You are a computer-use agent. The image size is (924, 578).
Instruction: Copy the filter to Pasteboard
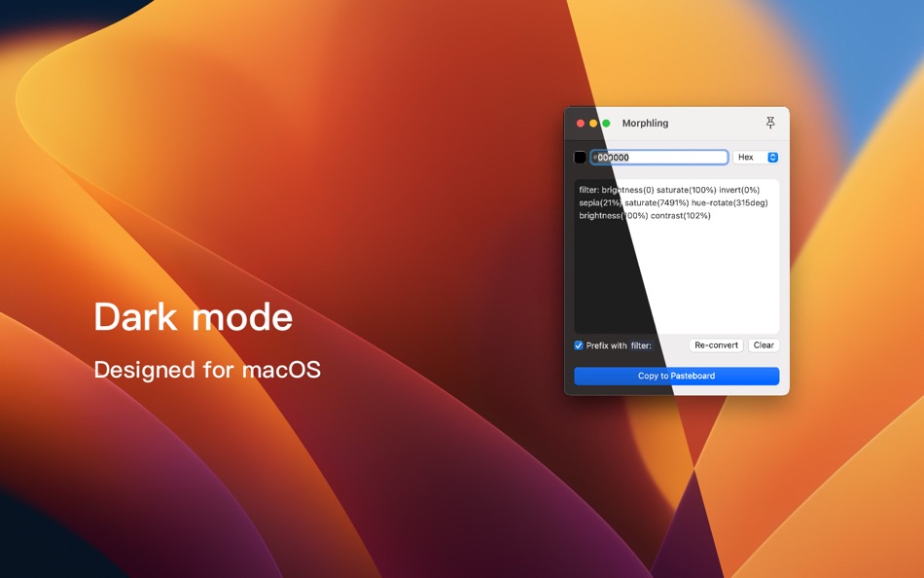pos(677,377)
